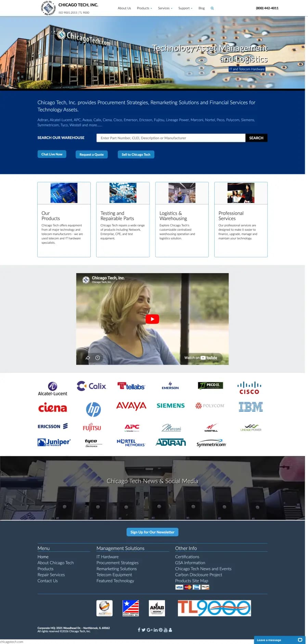Open the Carbon Disclosure Project link
The width and height of the screenshot is (308, 644).
point(198,575)
